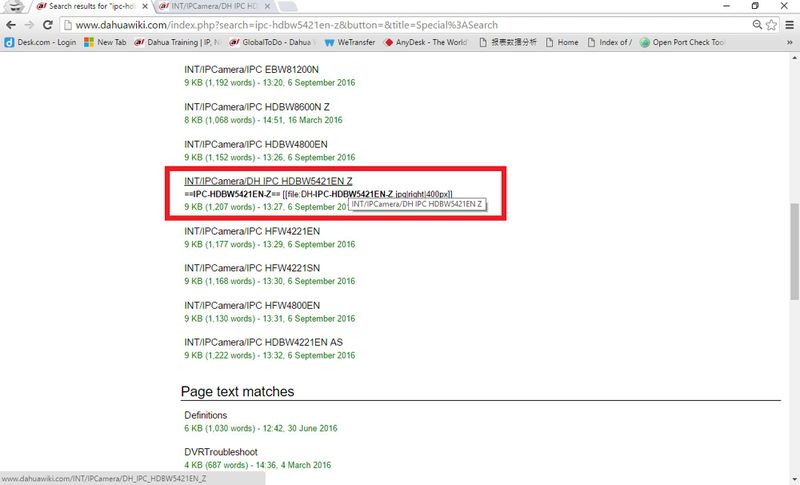The image size is (800, 485).
Task: Click the '9 KB (1,192 words)' result details
Action: tap(269, 83)
